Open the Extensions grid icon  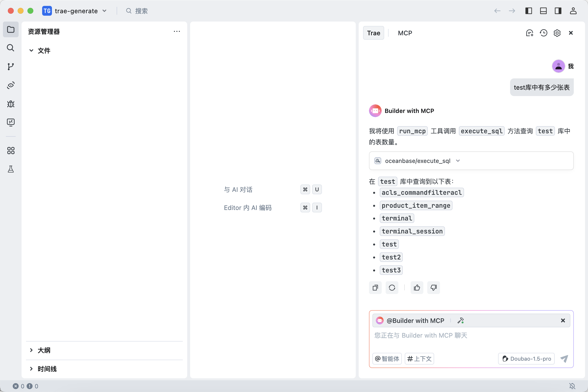11,150
